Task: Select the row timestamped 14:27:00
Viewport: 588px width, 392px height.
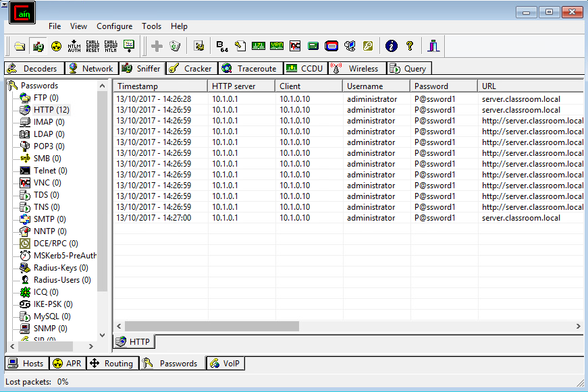Action: 348,218
